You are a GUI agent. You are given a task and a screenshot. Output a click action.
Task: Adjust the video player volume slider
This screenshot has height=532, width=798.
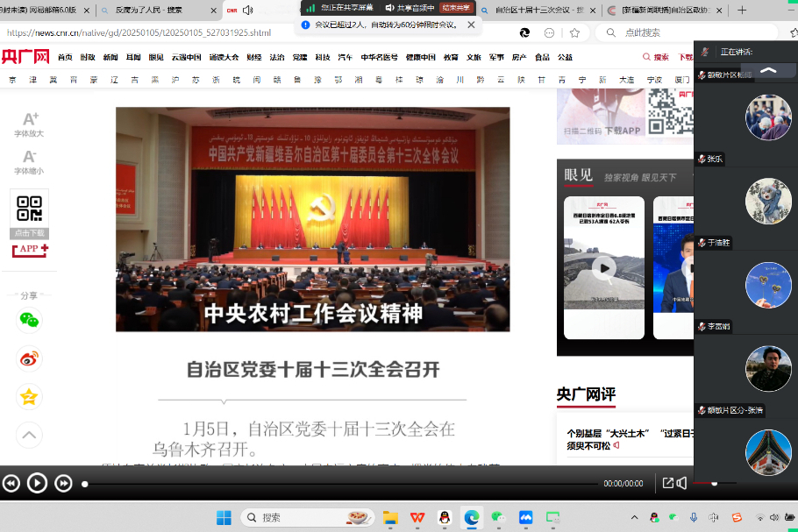click(714, 483)
